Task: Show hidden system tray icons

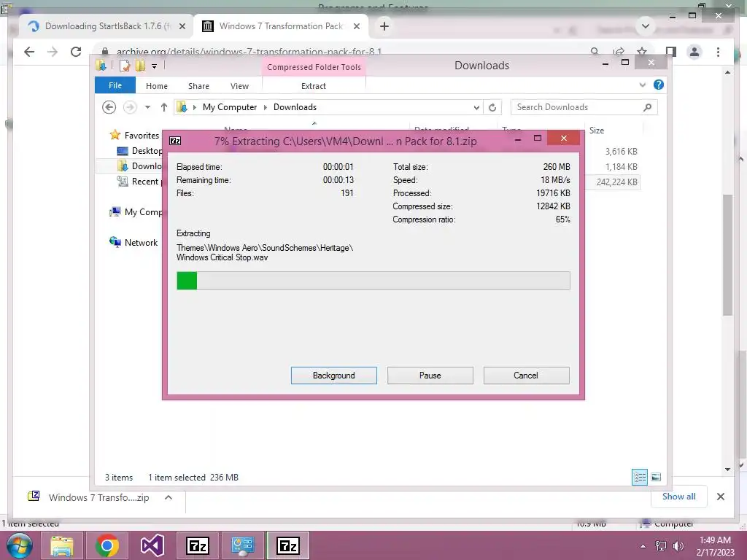Action: click(643, 546)
